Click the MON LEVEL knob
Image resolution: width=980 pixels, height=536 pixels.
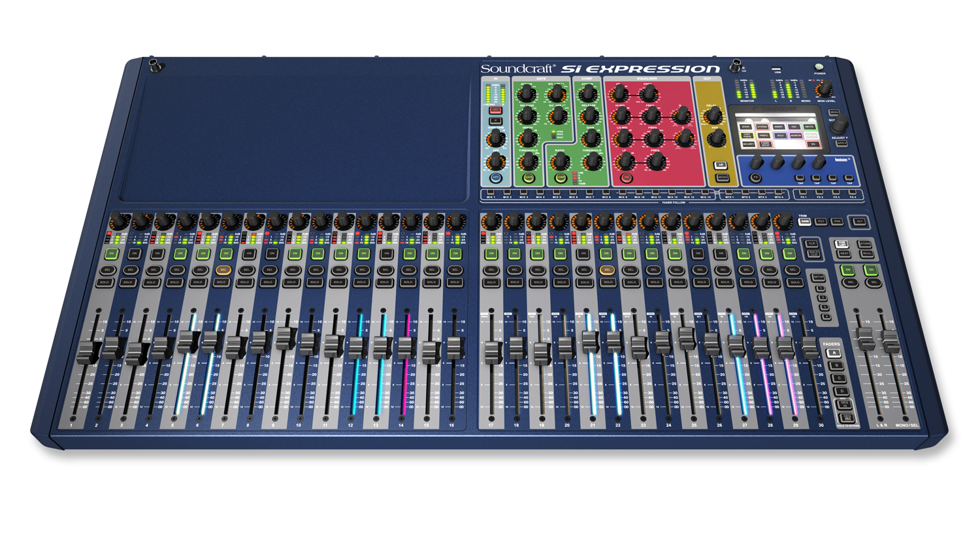coord(825,88)
